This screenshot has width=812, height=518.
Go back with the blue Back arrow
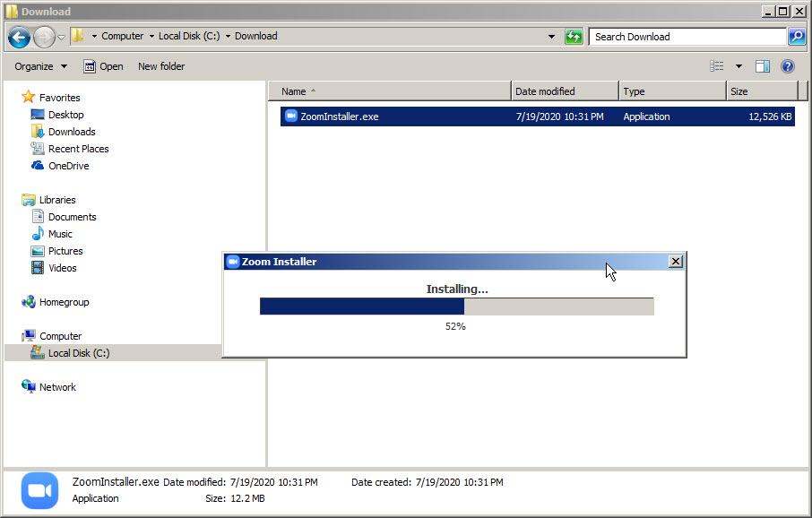pyautogui.click(x=19, y=38)
